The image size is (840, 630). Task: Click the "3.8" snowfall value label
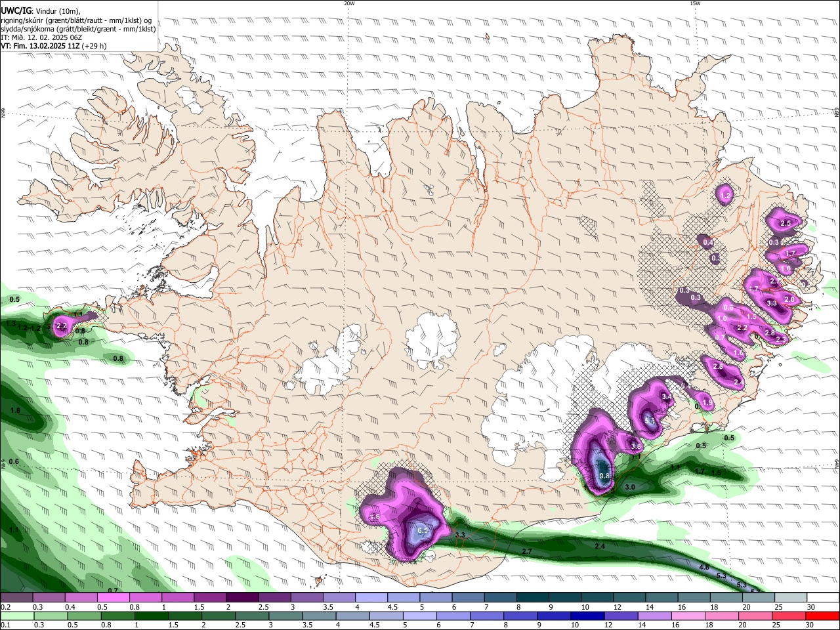tap(636, 446)
